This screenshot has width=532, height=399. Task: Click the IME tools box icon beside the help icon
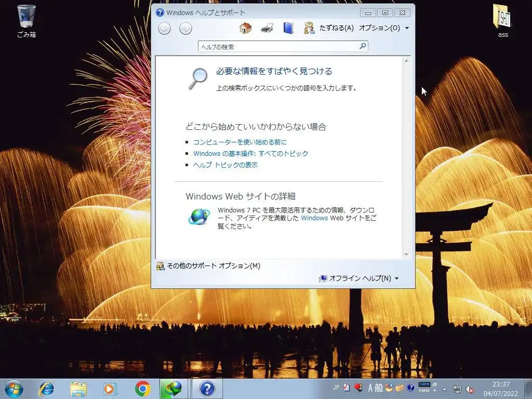point(400,387)
